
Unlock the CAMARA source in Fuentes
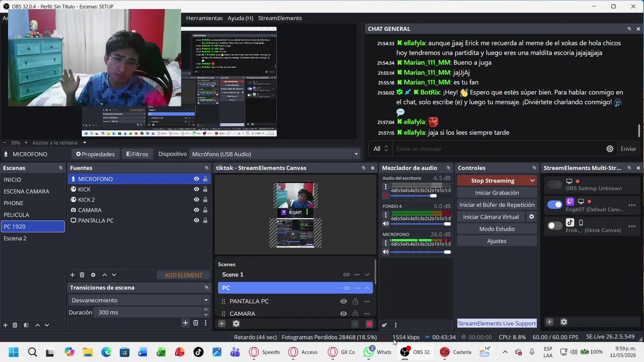click(205, 210)
